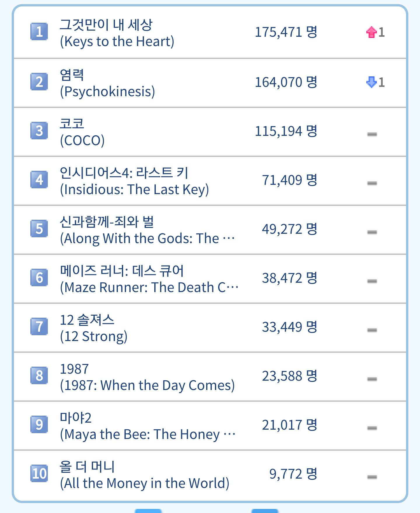Open Insidious: The Last Key entry
This screenshot has width=420, height=513.
[x=134, y=181]
